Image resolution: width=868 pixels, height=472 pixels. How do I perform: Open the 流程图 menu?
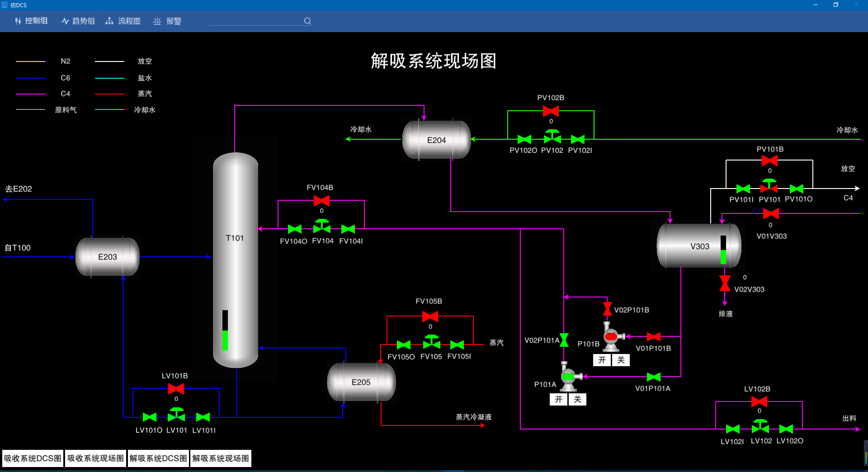123,21
